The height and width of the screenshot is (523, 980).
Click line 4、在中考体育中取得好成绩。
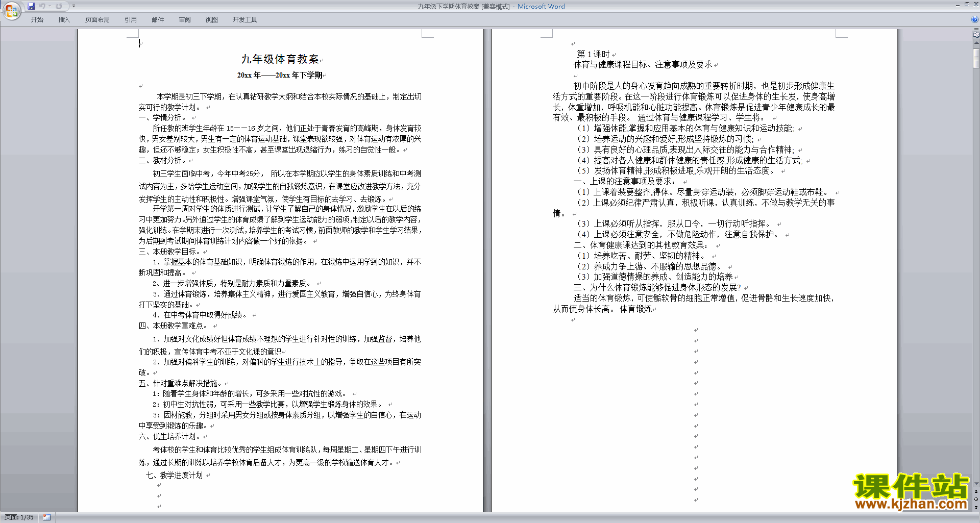pyautogui.click(x=201, y=315)
